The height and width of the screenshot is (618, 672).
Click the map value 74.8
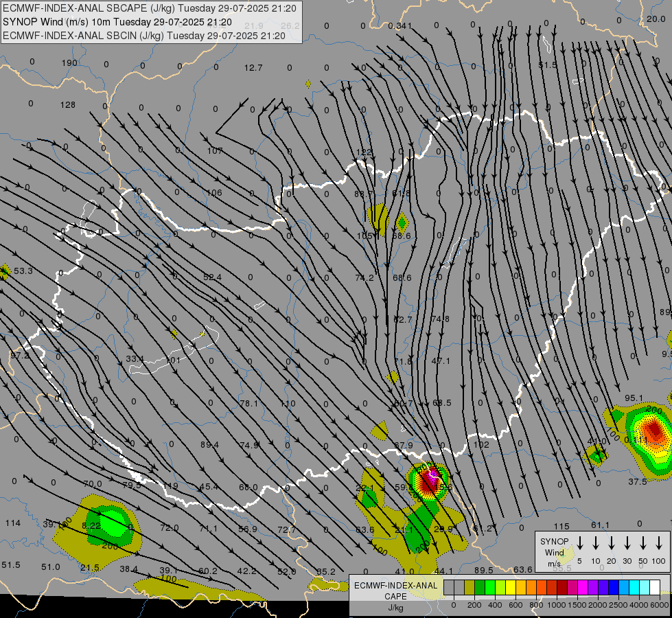click(x=441, y=319)
